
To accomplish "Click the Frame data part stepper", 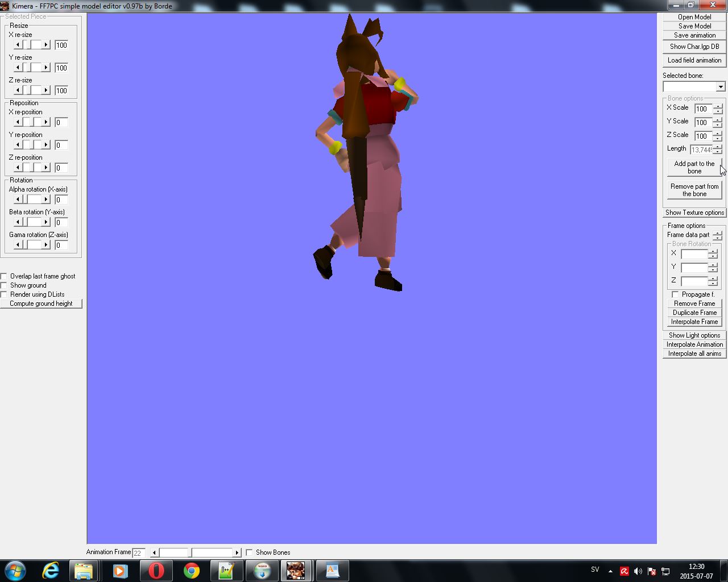I will pyautogui.click(x=717, y=235).
